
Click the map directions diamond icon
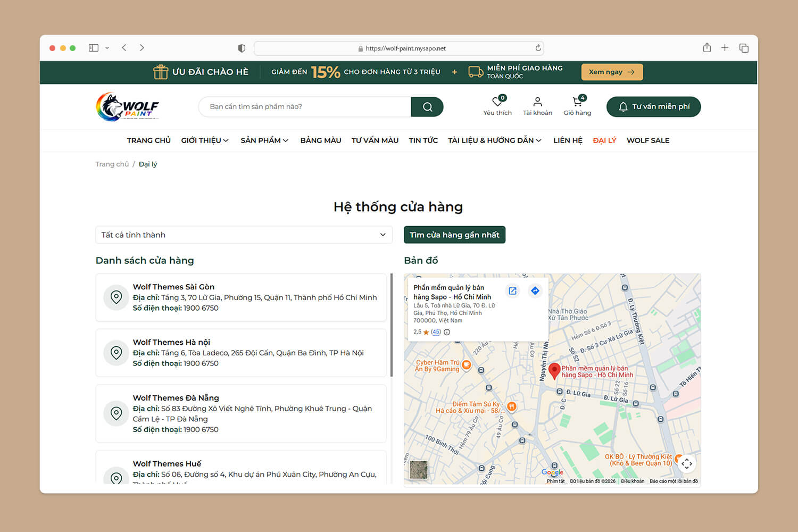(x=535, y=290)
